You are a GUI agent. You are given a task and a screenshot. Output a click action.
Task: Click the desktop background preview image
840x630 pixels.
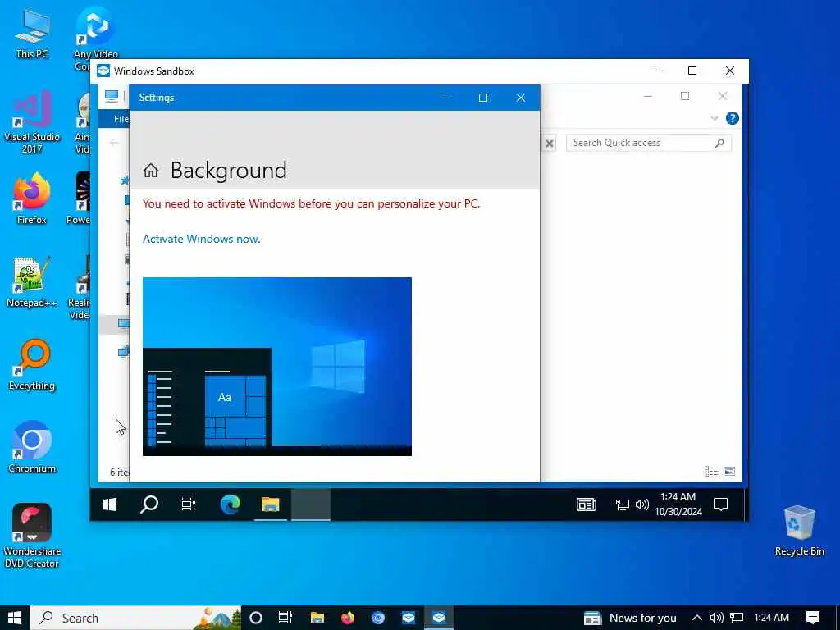[x=277, y=367]
